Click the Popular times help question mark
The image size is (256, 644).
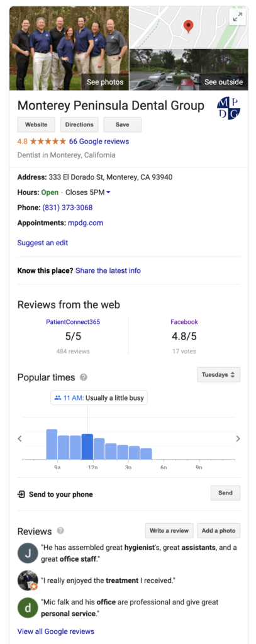(84, 377)
